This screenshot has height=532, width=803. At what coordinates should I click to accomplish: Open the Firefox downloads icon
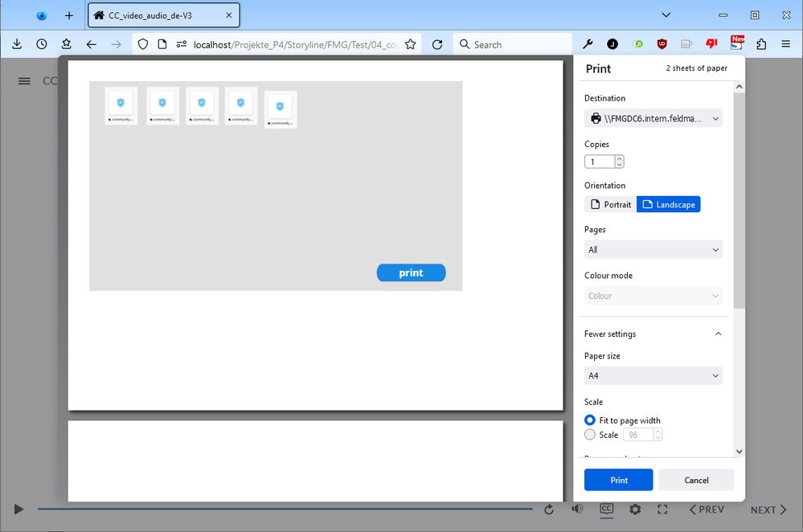pos(17,44)
